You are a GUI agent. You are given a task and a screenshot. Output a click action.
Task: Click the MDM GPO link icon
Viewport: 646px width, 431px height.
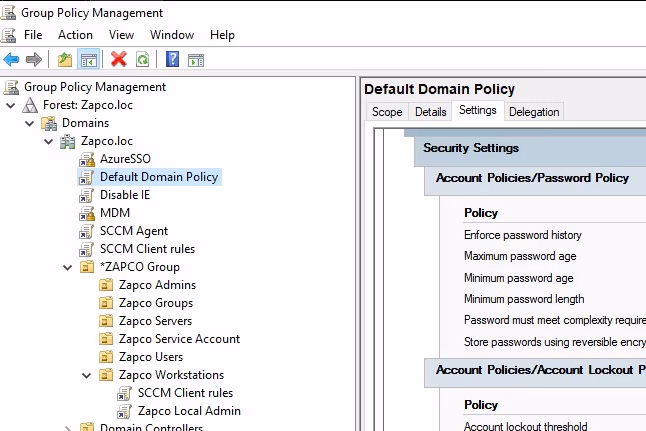[x=87, y=213]
